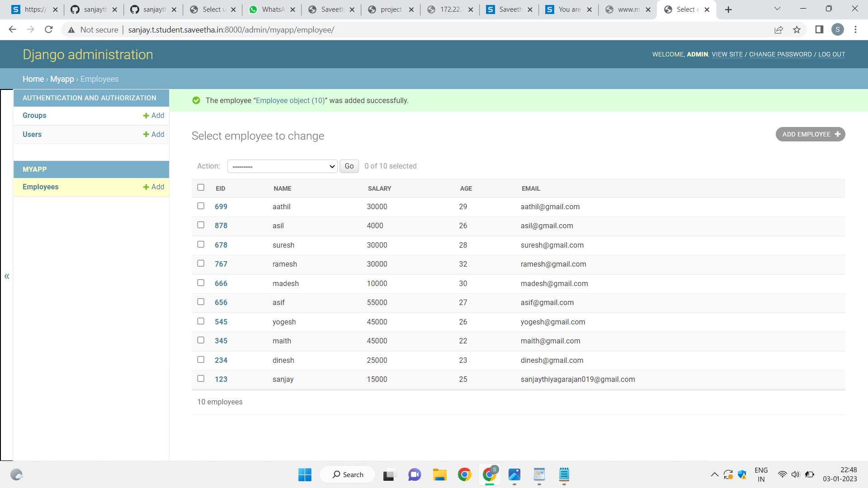Screen dimensions: 868x488
Task: Open the Chrome three-dot menu
Action: tap(855, 30)
